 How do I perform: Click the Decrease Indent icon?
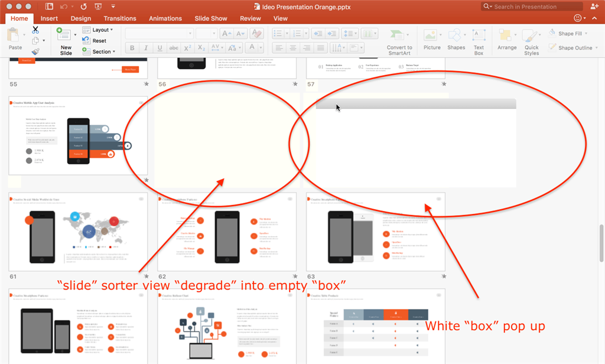[x=318, y=34]
